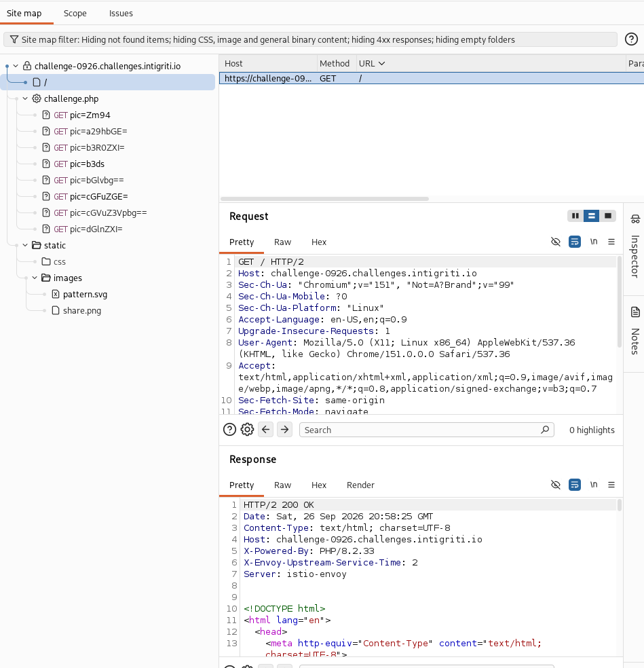Screen dimensions: 644x668
Task: Toggle hide non-printable chars in Response
Action: click(555, 485)
